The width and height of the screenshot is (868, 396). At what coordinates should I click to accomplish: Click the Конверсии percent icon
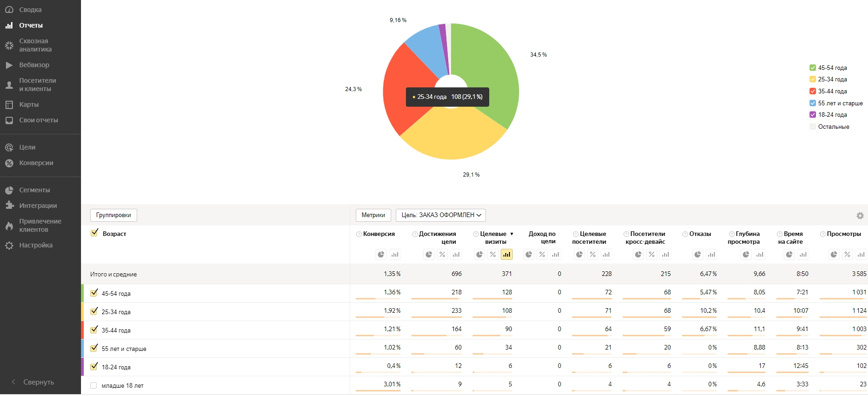9,163
